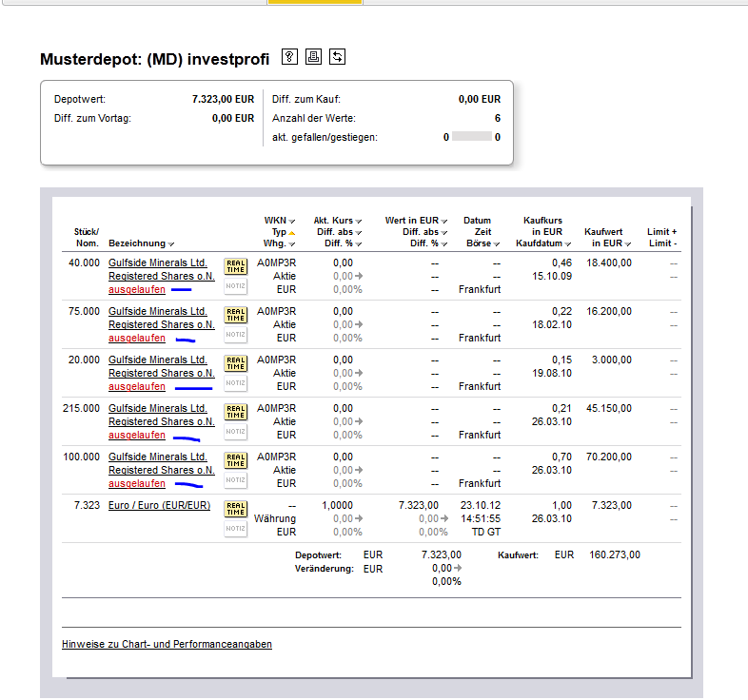748x700 pixels.
Task: Open Real Time quote for the 20.000 Gulfside row
Action: 236,363
